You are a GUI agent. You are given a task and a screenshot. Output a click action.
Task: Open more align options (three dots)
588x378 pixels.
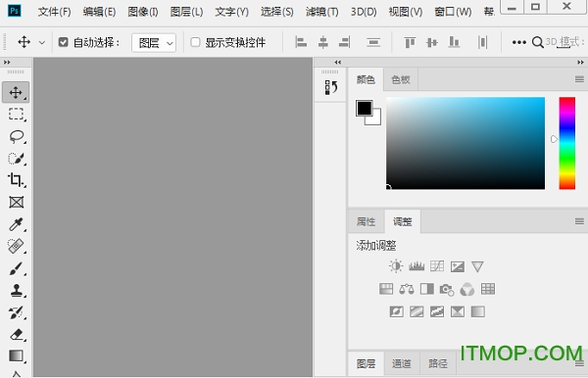519,42
